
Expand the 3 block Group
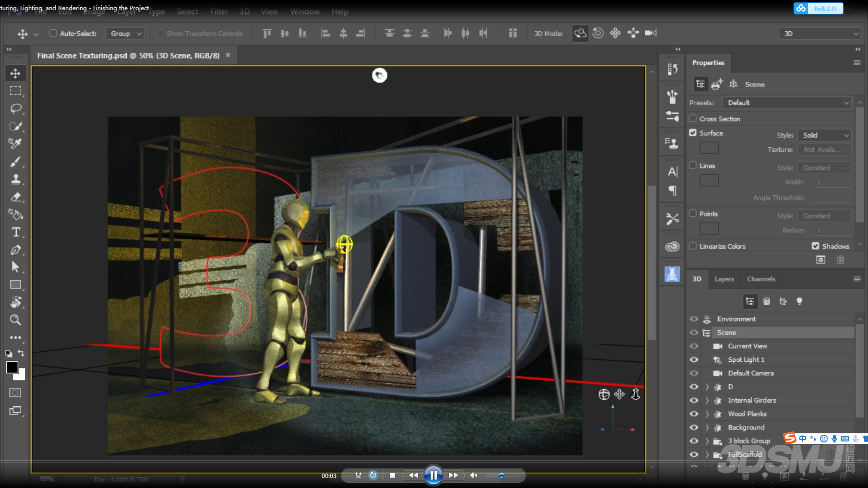tap(707, 441)
